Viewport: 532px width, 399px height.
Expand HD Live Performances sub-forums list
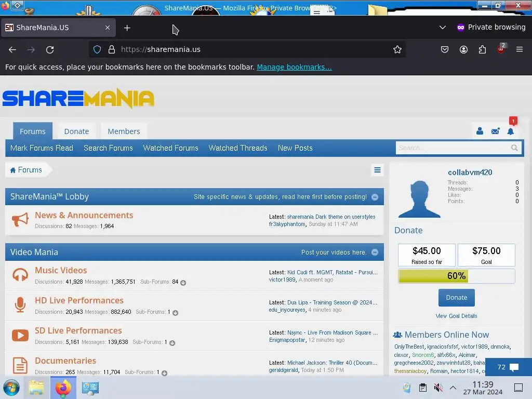(x=176, y=313)
